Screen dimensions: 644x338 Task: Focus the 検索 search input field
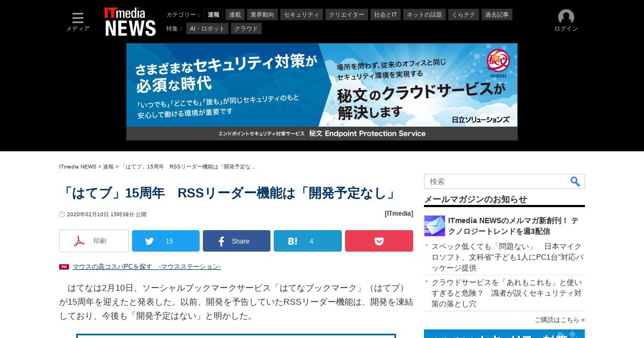click(496, 181)
